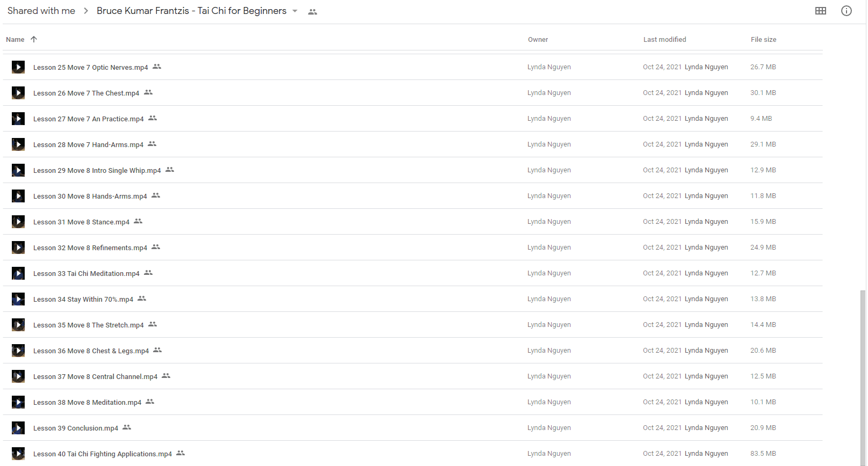Click the breadcrumb chevron separator
868x466 pixels.
click(86, 11)
